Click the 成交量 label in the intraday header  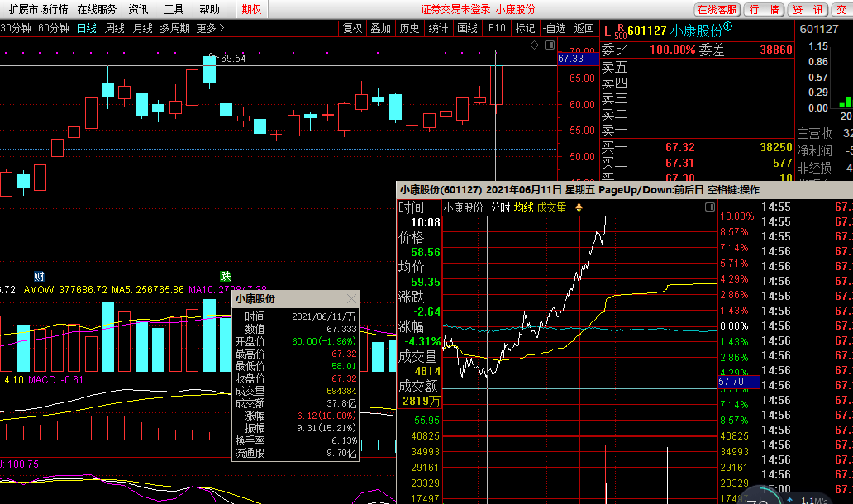click(551, 207)
